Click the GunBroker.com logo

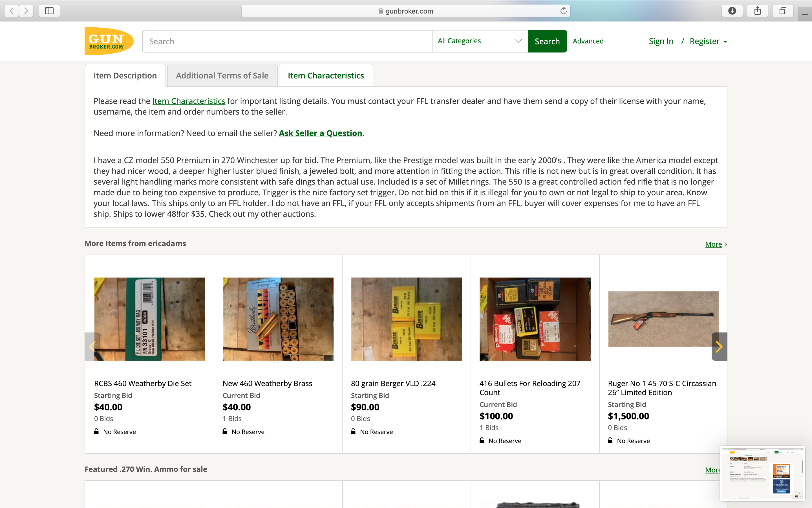(109, 41)
